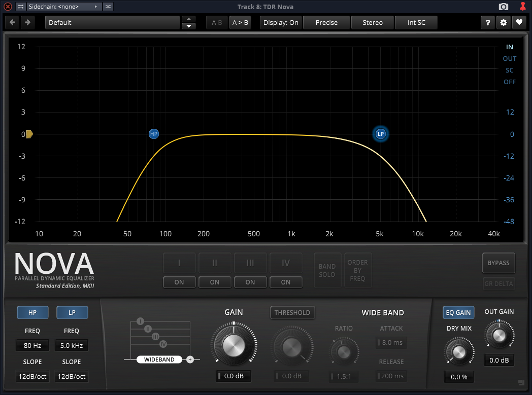This screenshot has height=395, width=532.
Task: Click the Display: On option
Action: [x=281, y=22]
